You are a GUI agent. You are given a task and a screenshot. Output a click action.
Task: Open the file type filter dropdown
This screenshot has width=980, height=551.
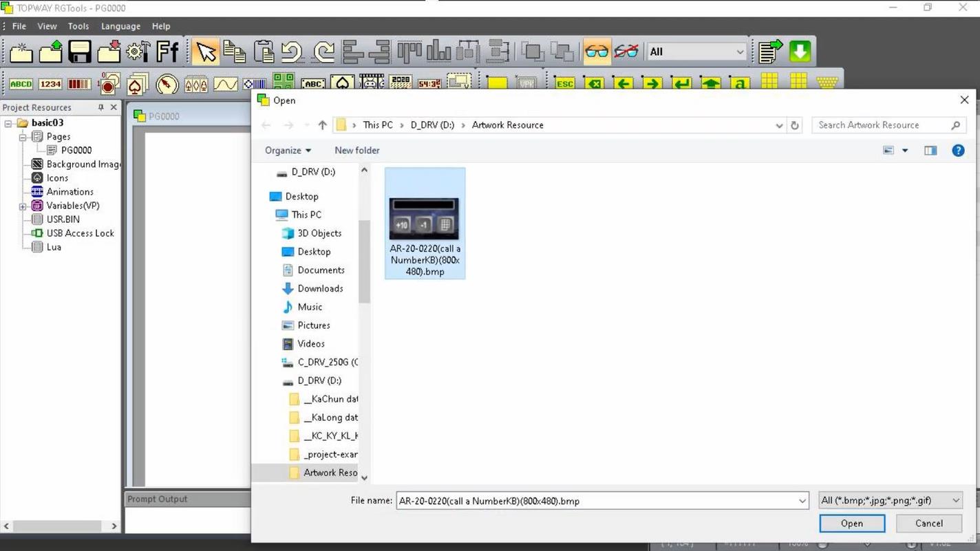tap(890, 500)
